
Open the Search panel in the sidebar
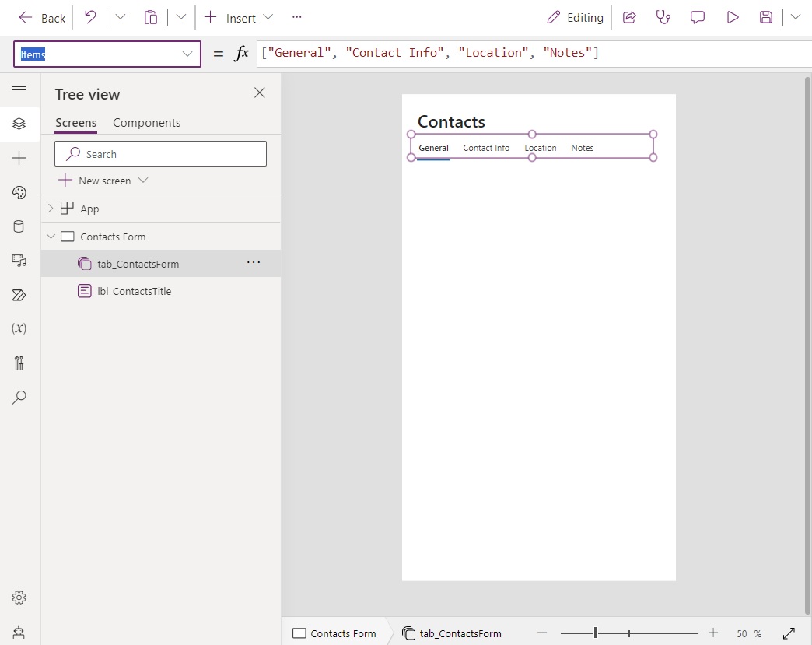point(19,398)
